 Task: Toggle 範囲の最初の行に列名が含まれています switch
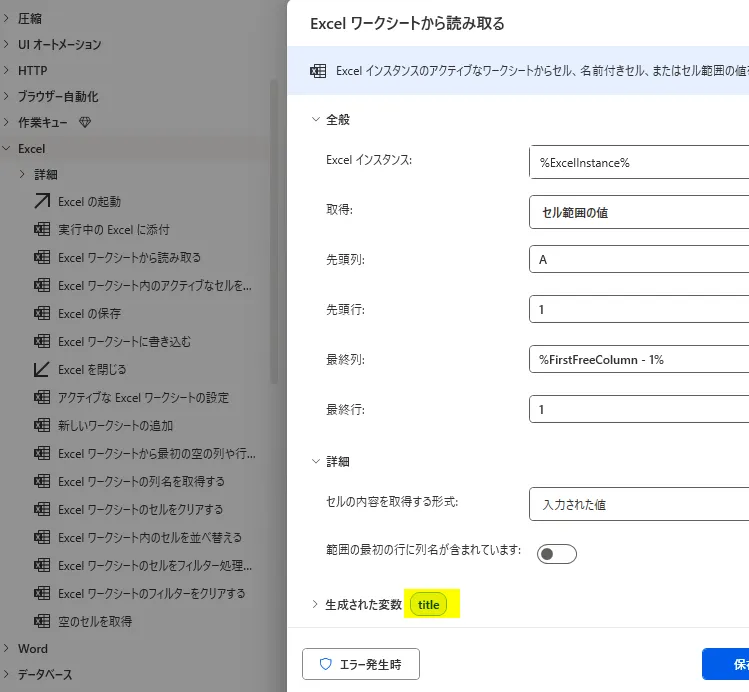pos(557,553)
